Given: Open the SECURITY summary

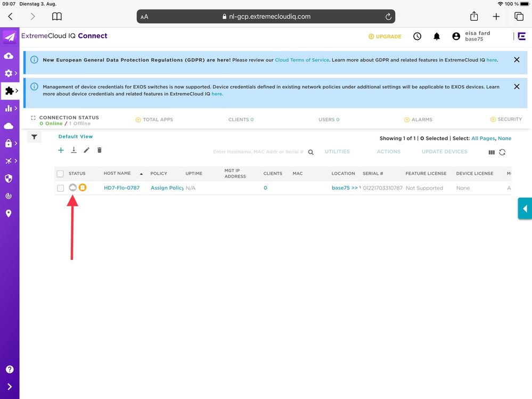Looking at the screenshot, I should pos(506,119).
